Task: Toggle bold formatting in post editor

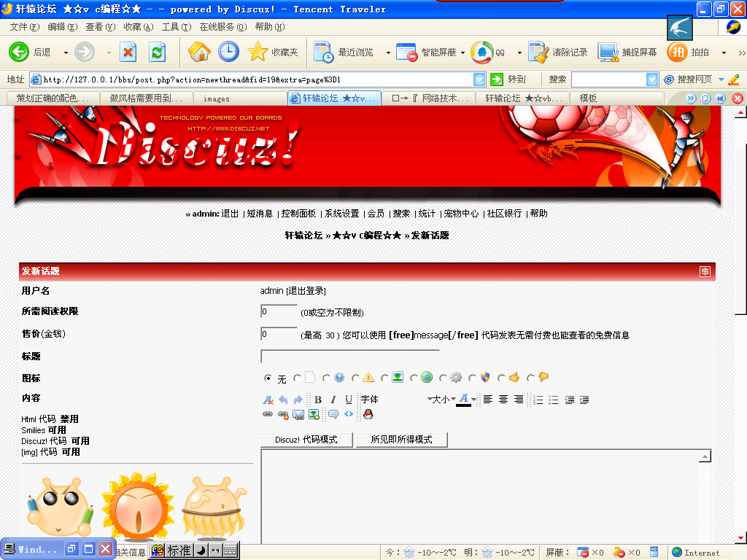Action: (318, 400)
